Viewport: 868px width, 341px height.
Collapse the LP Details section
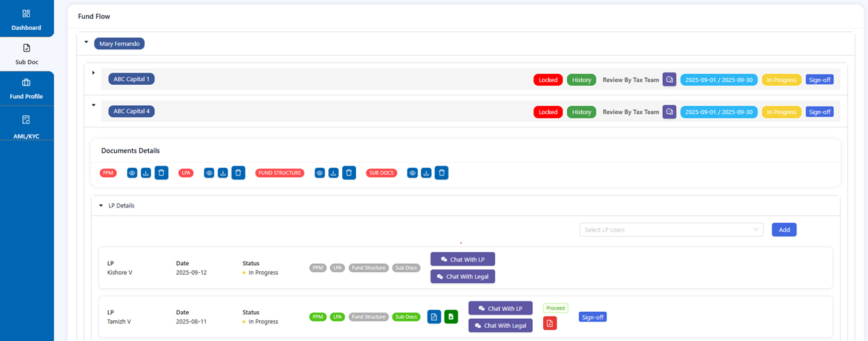pos(101,206)
